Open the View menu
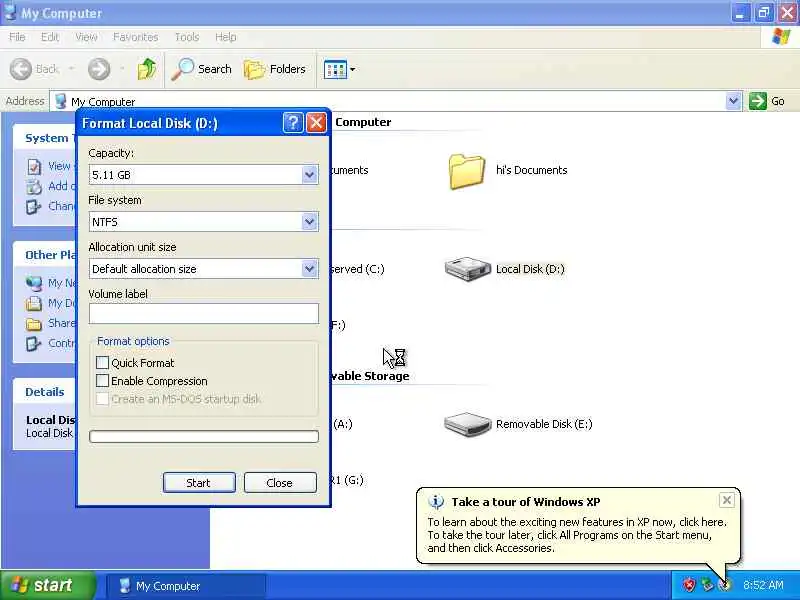800x600 pixels. (x=86, y=37)
